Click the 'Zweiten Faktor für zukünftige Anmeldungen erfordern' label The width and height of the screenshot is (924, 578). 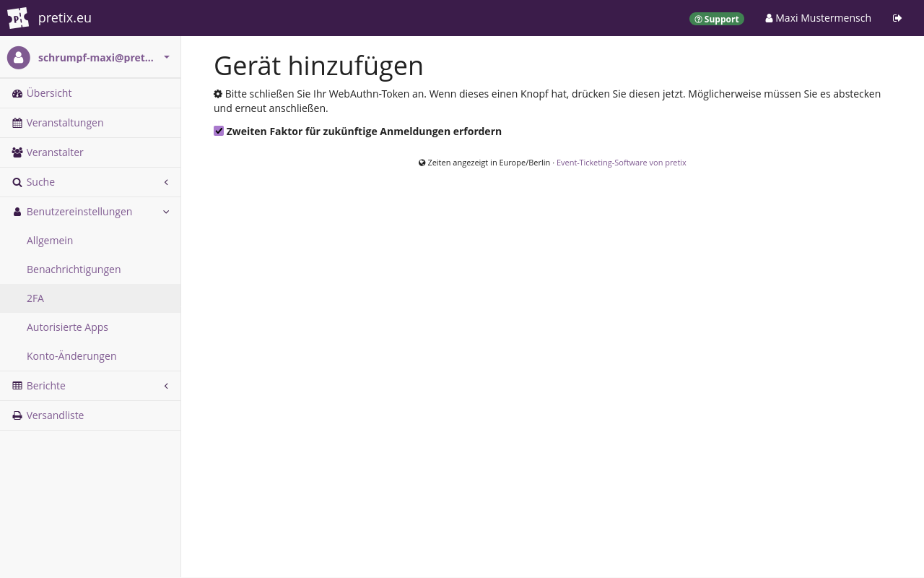coord(364,131)
